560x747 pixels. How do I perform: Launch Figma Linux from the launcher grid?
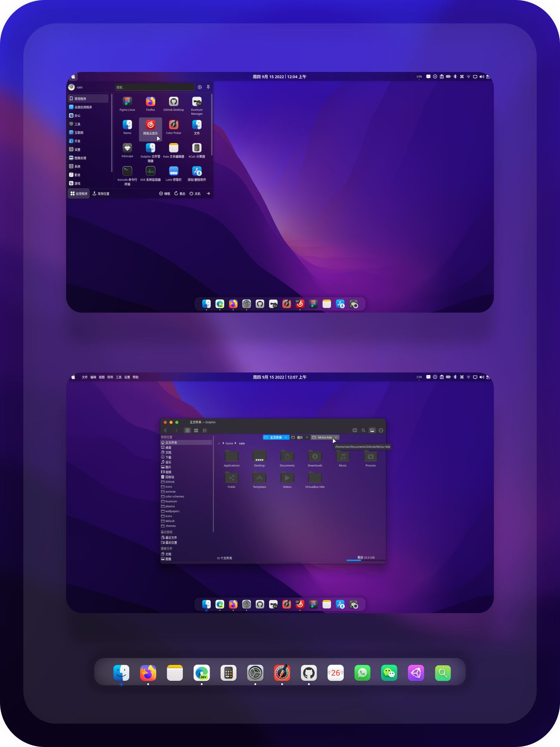point(127,104)
